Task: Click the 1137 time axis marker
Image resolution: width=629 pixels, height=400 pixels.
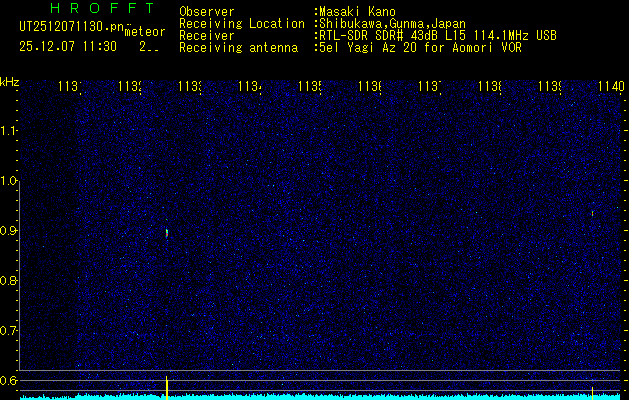Action: pyautogui.click(x=429, y=88)
